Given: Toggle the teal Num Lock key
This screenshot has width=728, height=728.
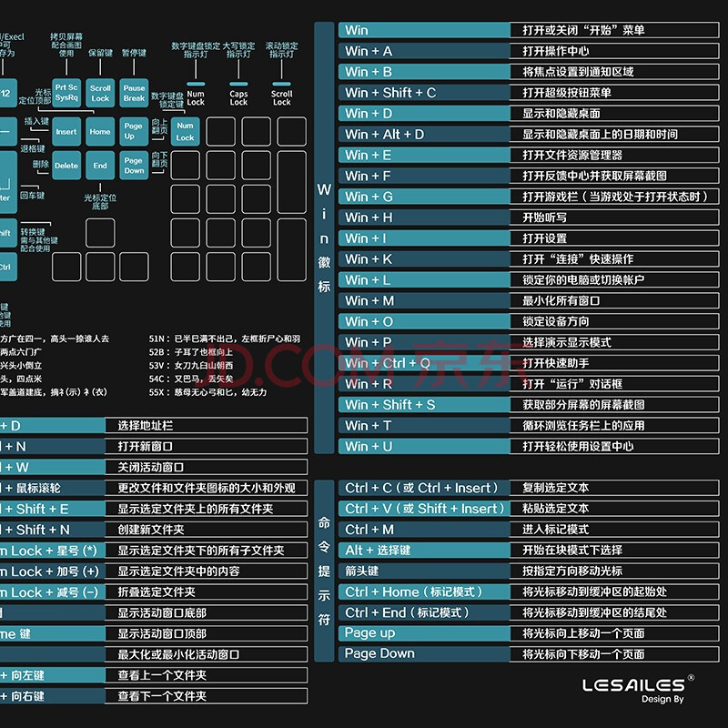Looking at the screenshot, I should pyautogui.click(x=186, y=132).
